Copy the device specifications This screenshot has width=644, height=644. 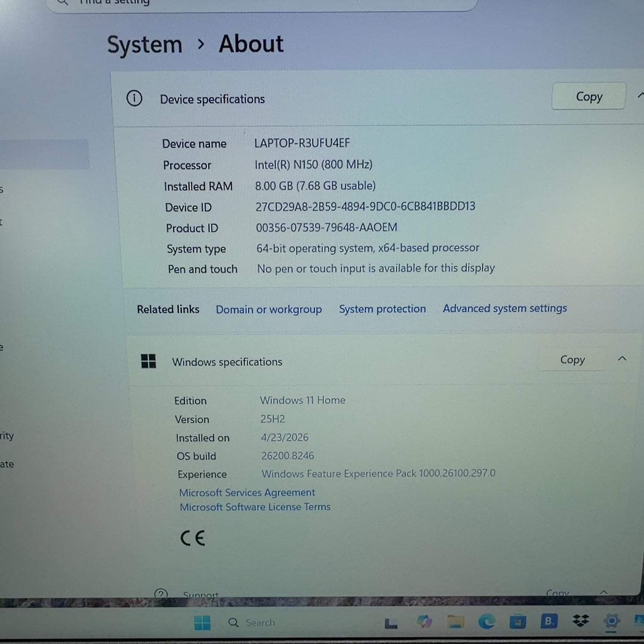tap(588, 96)
